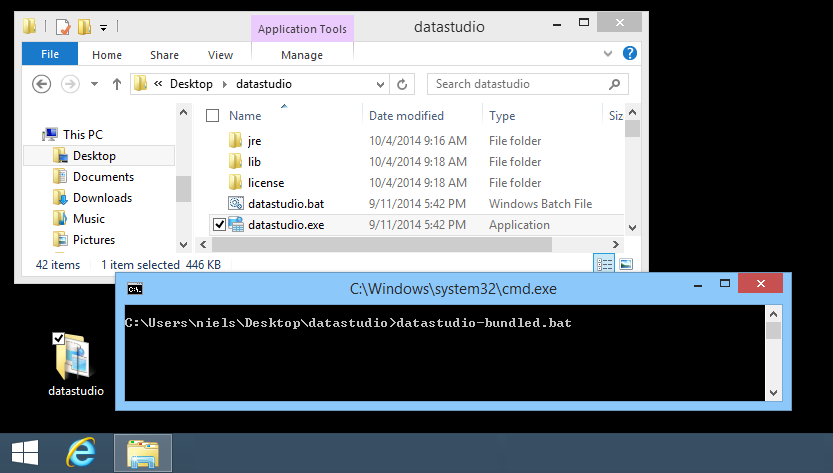Click the Properties icon in quick access toolbar
Viewport: 833px width, 473px height.
click(x=63, y=26)
